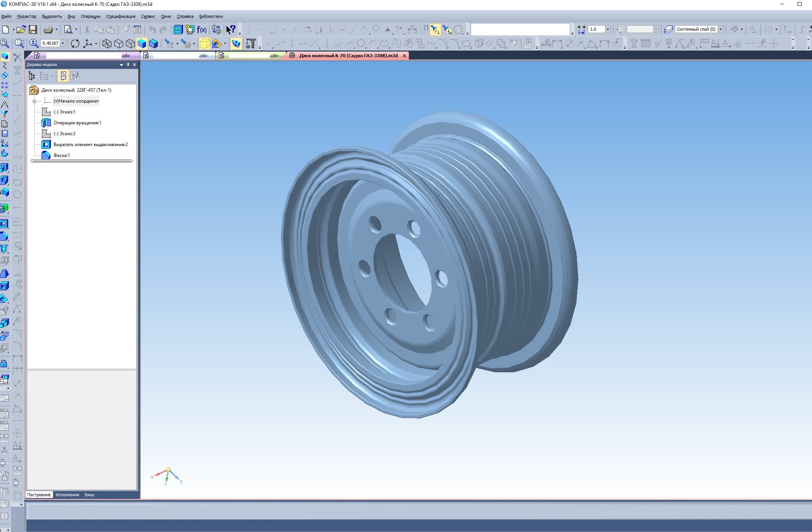This screenshot has height=532, width=812.
Task: Switch to the Исполнения tab
Action: (x=67, y=495)
